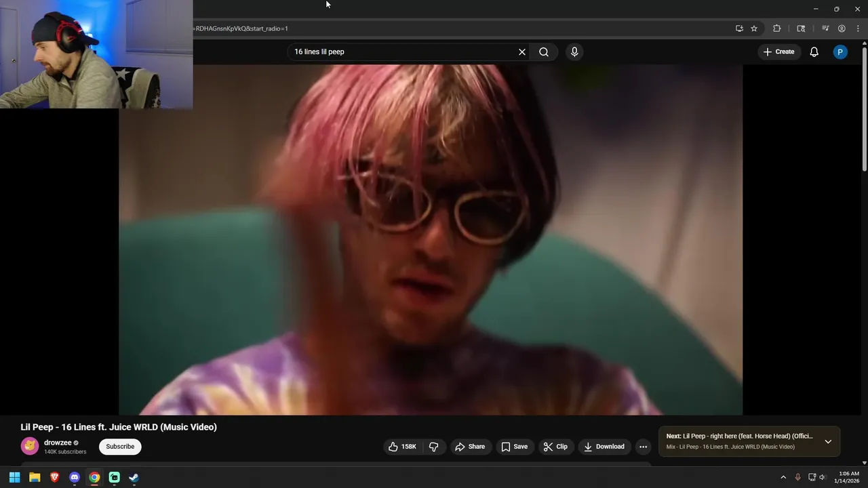Launch Brave browser from the taskbar
Viewport: 868px width, 488px height.
(x=55, y=477)
